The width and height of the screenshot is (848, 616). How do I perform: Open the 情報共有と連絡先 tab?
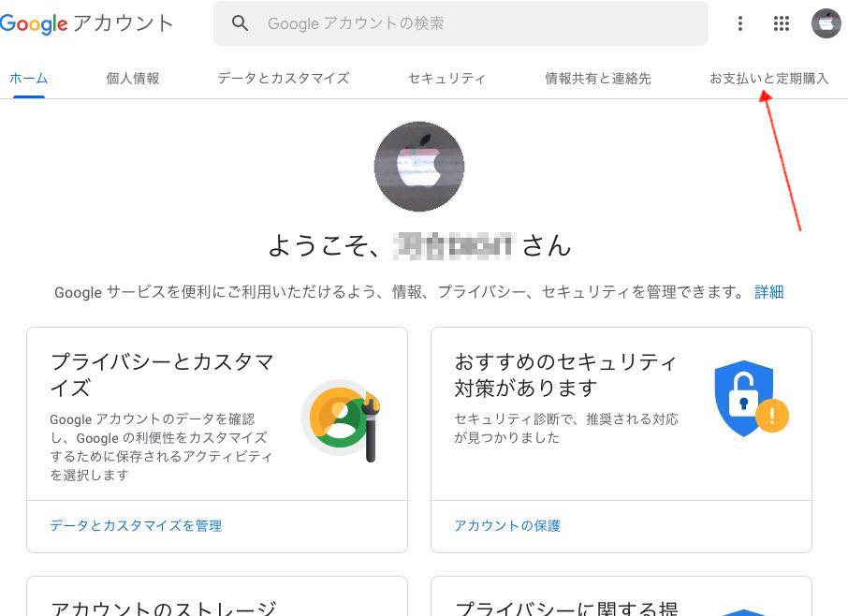[597, 79]
